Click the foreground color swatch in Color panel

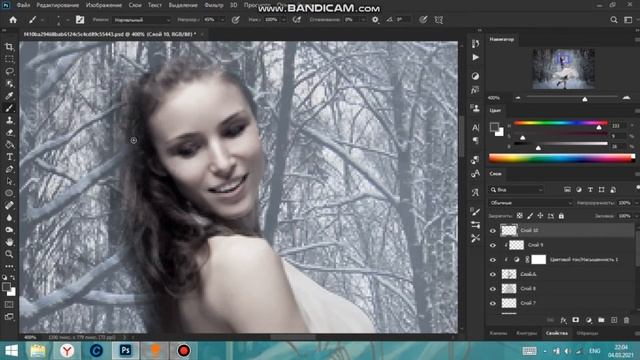(494, 127)
